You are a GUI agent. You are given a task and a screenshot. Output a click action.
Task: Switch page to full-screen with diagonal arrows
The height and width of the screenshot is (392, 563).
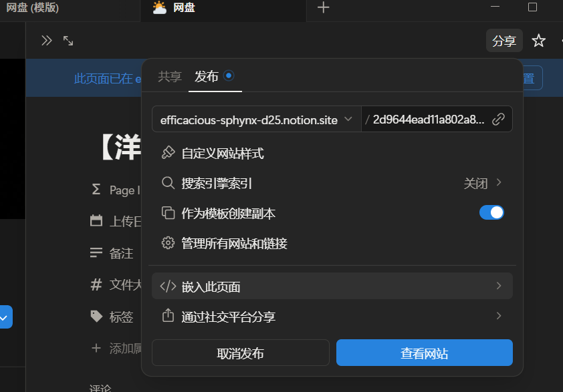(x=68, y=41)
